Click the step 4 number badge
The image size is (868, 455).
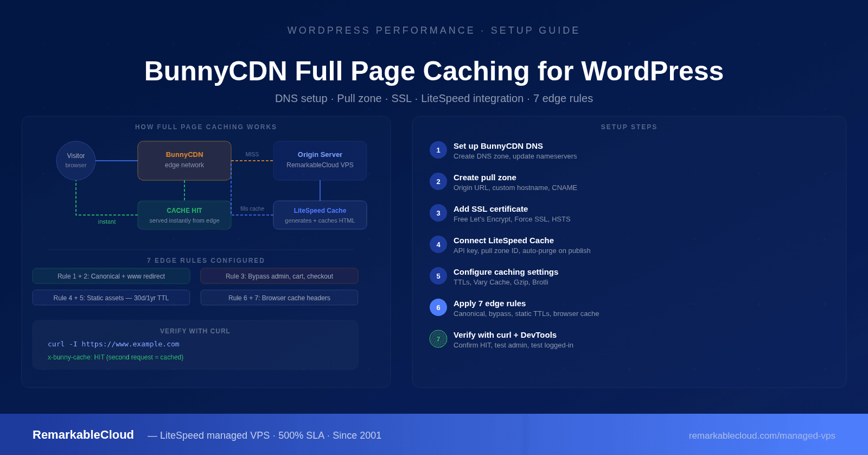(438, 244)
